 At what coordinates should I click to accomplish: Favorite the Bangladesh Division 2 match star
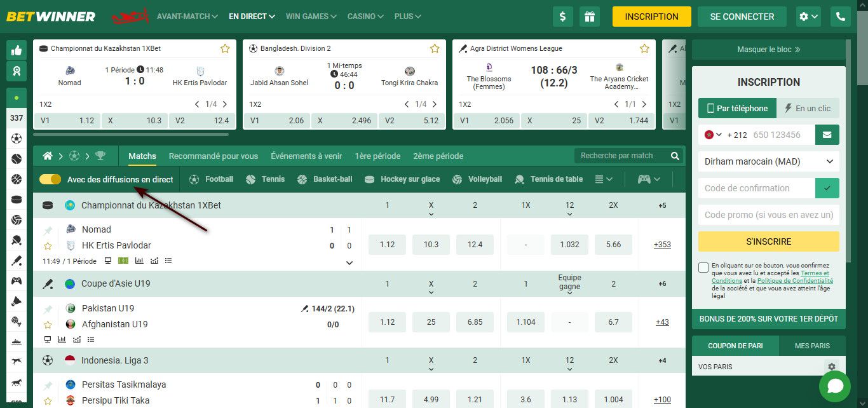[x=435, y=48]
